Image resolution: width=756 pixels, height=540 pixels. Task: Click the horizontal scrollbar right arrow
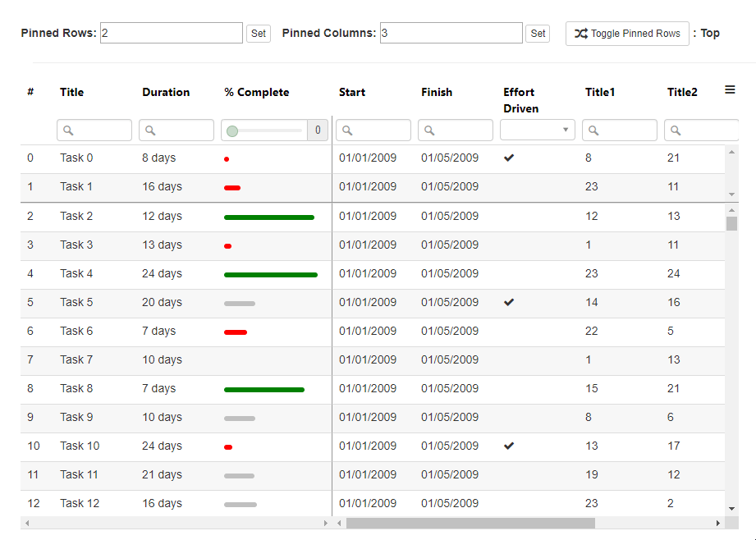tap(718, 524)
